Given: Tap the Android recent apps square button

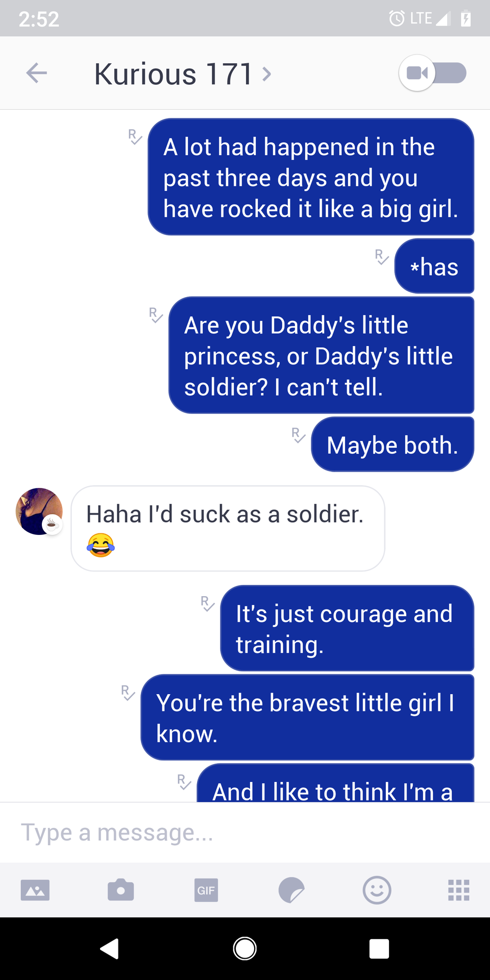Looking at the screenshot, I should (x=379, y=949).
